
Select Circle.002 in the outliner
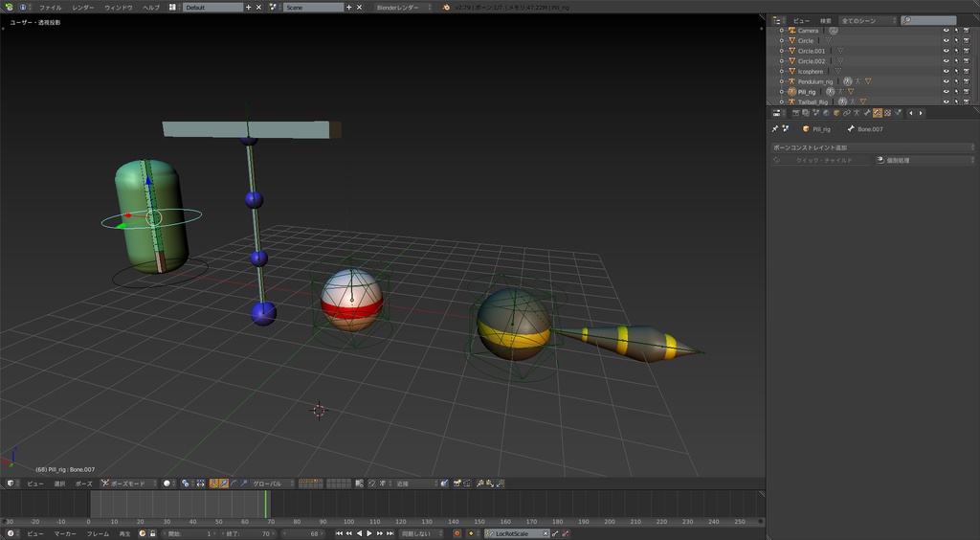pyautogui.click(x=812, y=61)
